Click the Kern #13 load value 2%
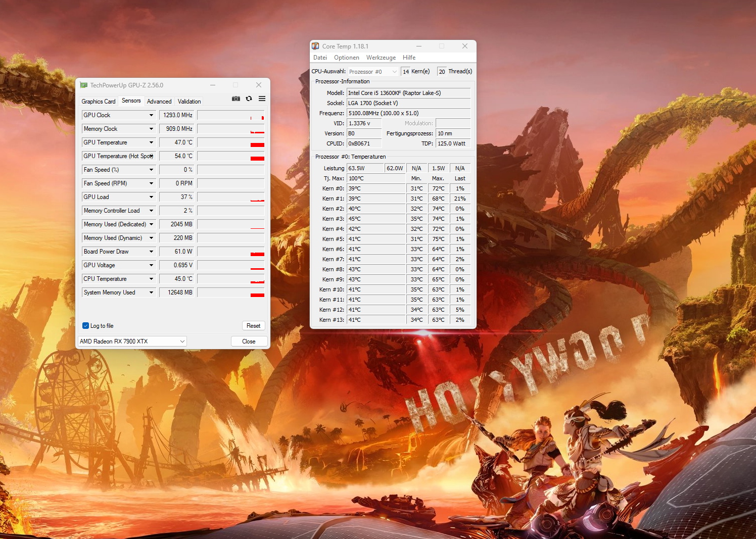Image resolution: width=756 pixels, height=539 pixels. click(x=460, y=320)
